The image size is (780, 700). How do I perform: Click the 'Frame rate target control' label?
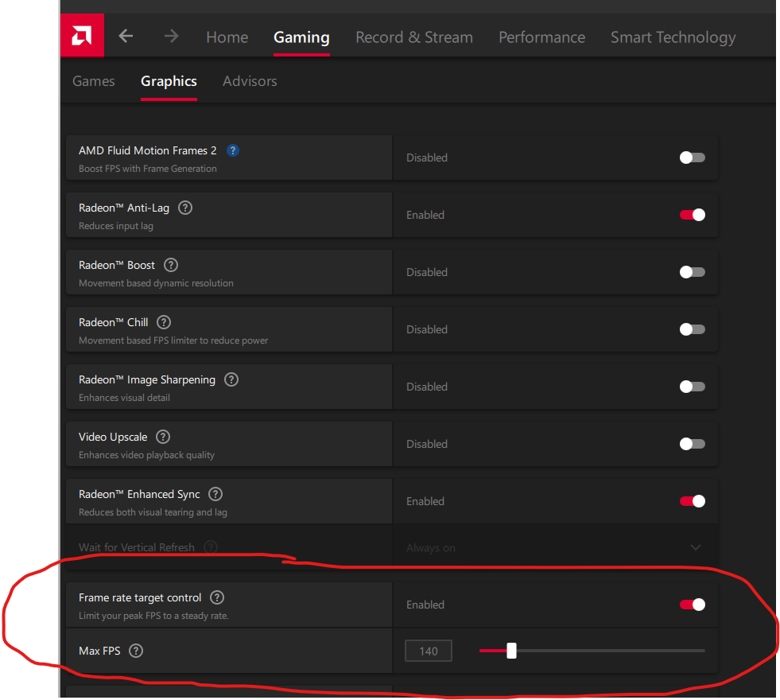(140, 597)
